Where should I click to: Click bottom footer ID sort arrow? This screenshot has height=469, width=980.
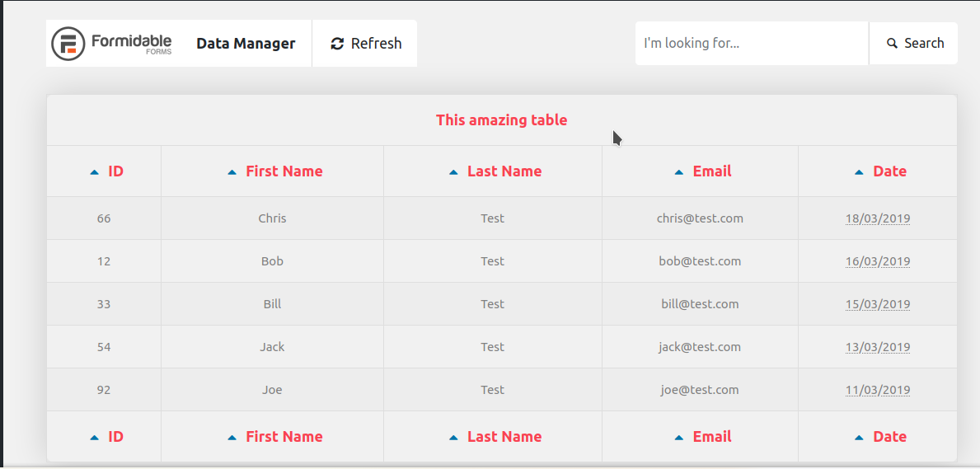(x=95, y=438)
